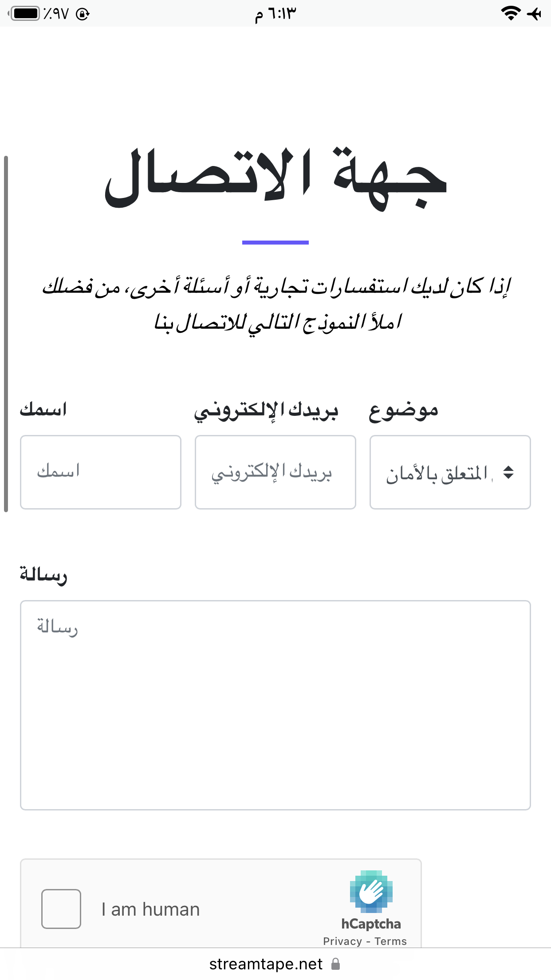This screenshot has height=980, width=551.
Task: Expand the موضوع subject dropdown
Action: tap(450, 472)
